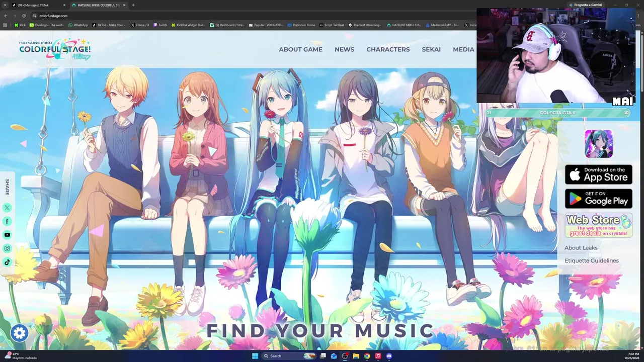Close the TikTok Mensajes tab
The image size is (644, 362).
64,5
